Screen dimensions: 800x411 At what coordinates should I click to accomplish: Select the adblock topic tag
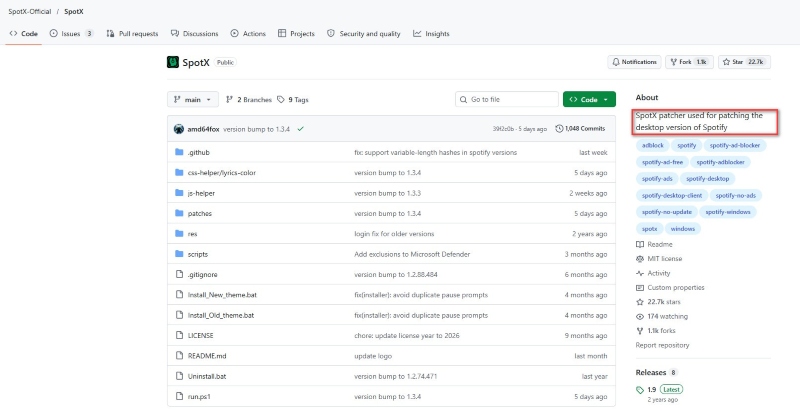(653, 145)
